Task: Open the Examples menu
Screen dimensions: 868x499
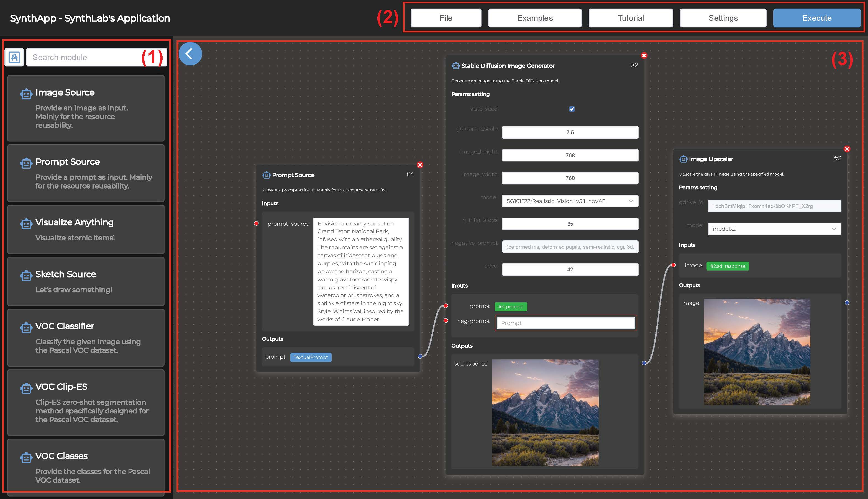Action: (x=534, y=18)
